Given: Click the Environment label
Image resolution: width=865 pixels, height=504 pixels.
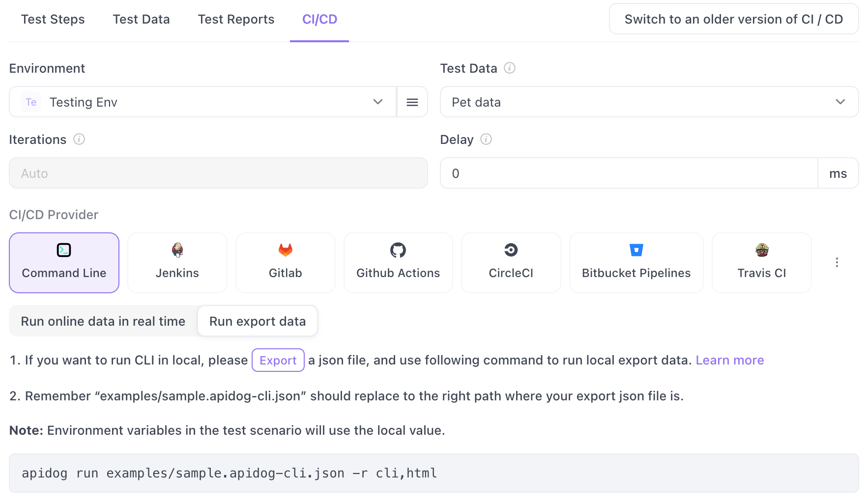Looking at the screenshot, I should [47, 68].
